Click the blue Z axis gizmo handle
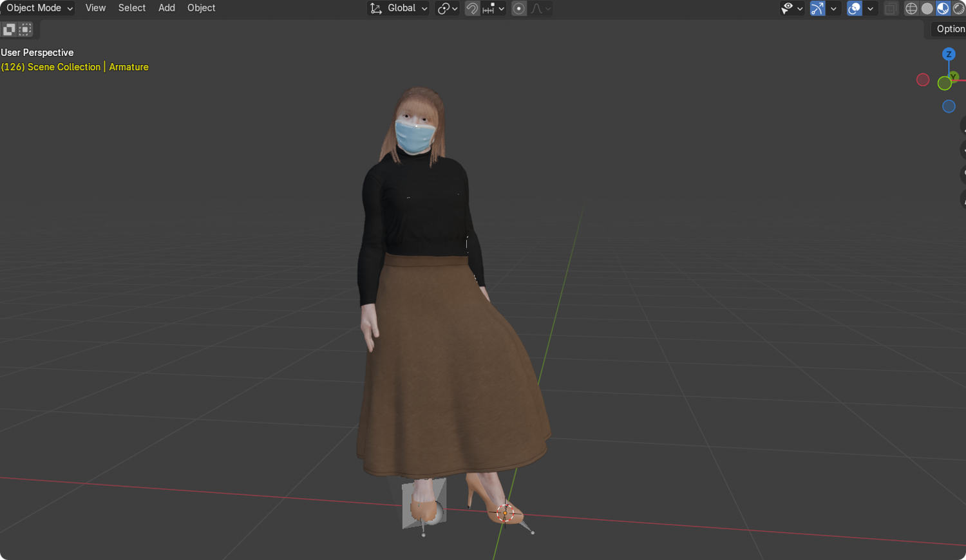Image resolution: width=966 pixels, height=560 pixels. [949, 54]
